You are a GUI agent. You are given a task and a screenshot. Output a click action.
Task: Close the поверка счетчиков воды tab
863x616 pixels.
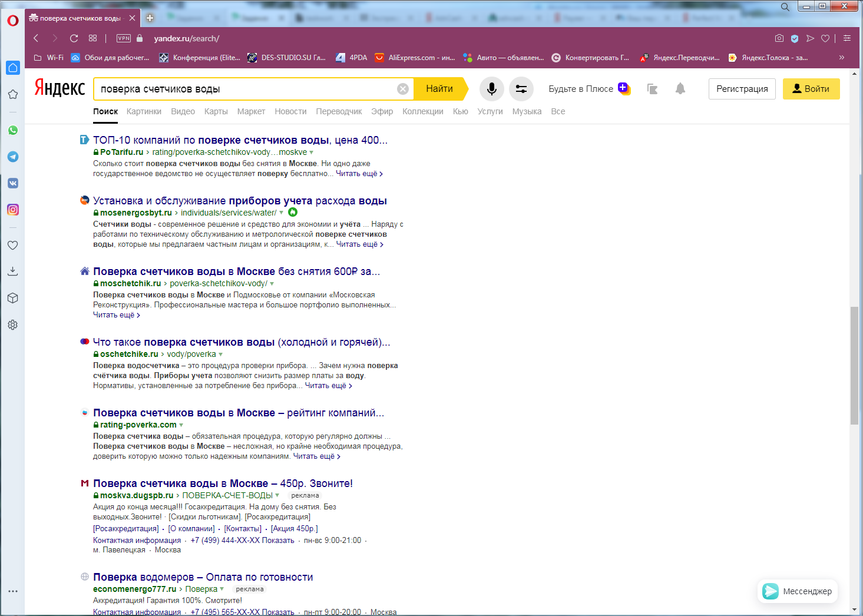(x=133, y=18)
